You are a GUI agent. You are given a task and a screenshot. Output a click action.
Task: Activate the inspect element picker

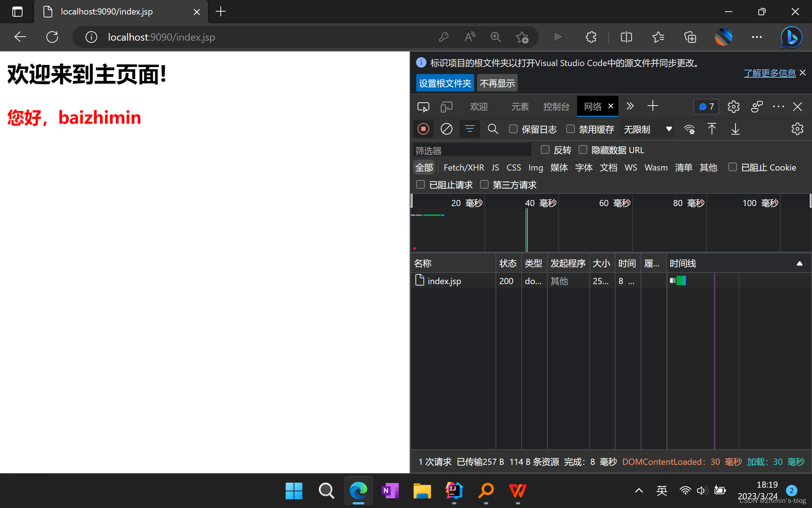tap(423, 107)
